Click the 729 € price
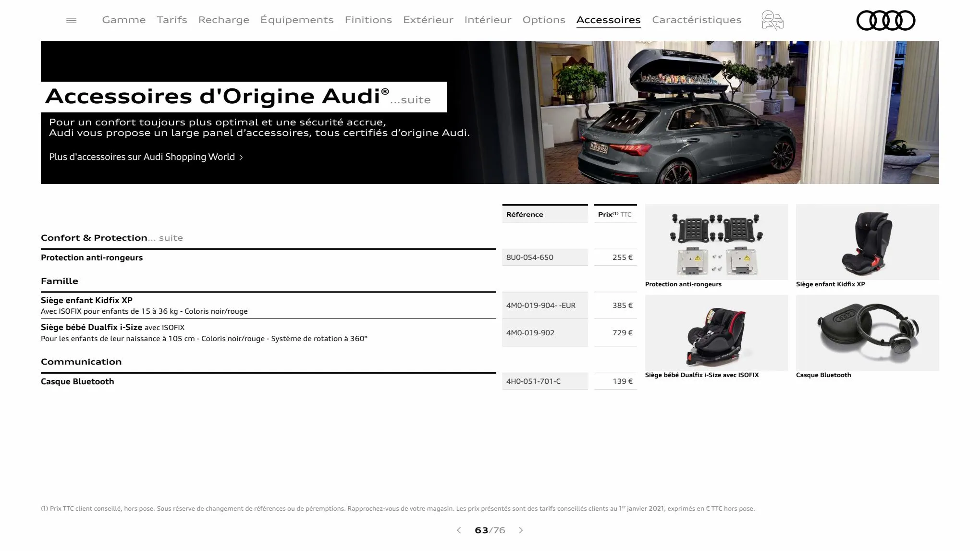This screenshot has height=551, width=980. click(x=622, y=333)
